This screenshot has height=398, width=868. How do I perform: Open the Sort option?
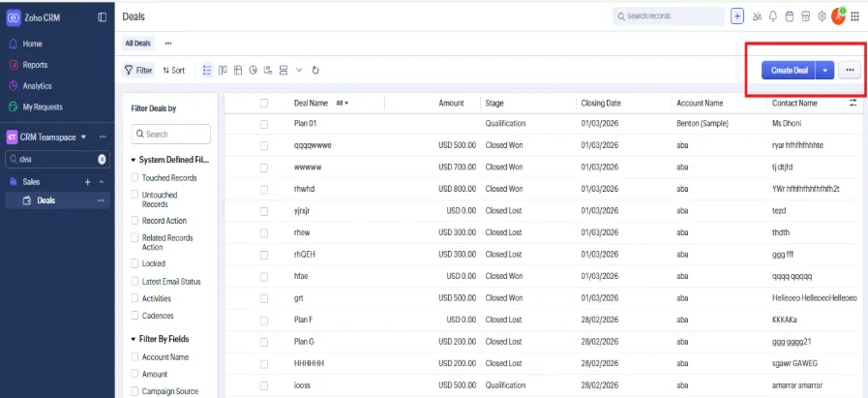point(174,71)
